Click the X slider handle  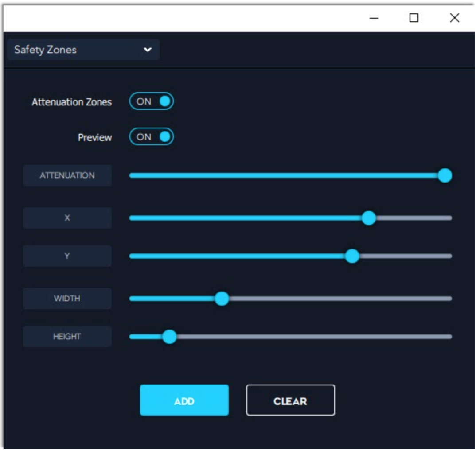click(x=368, y=218)
